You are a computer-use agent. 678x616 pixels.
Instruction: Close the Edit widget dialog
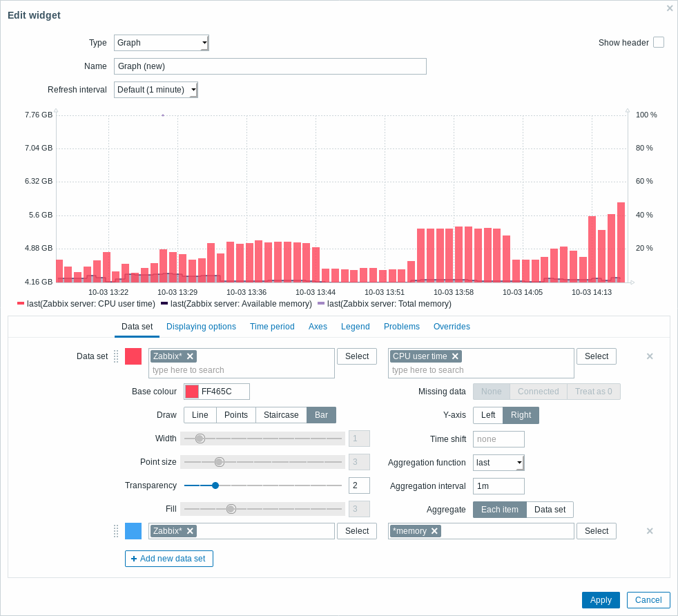pyautogui.click(x=670, y=8)
